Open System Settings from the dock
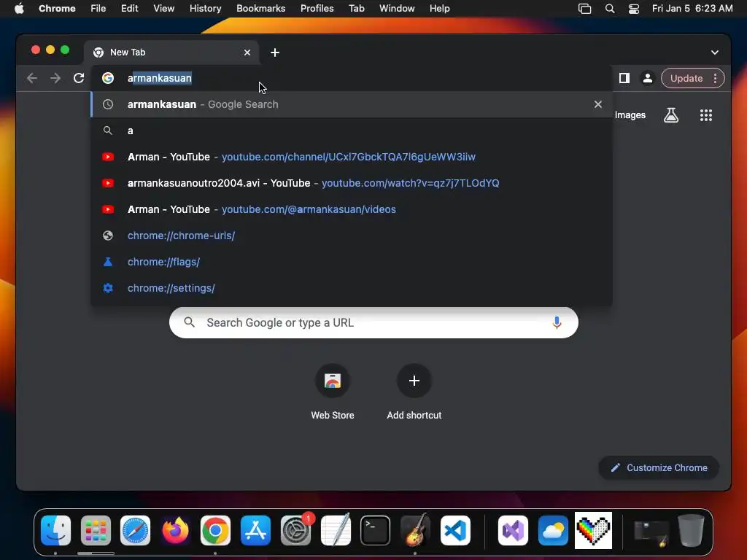Image resolution: width=747 pixels, height=560 pixels. [x=295, y=530]
